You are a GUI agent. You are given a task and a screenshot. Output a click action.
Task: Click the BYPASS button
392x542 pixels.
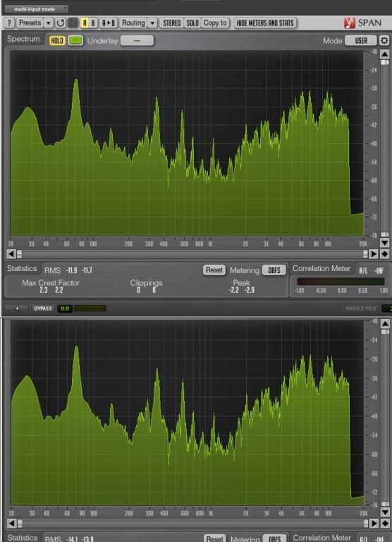pos(43,308)
